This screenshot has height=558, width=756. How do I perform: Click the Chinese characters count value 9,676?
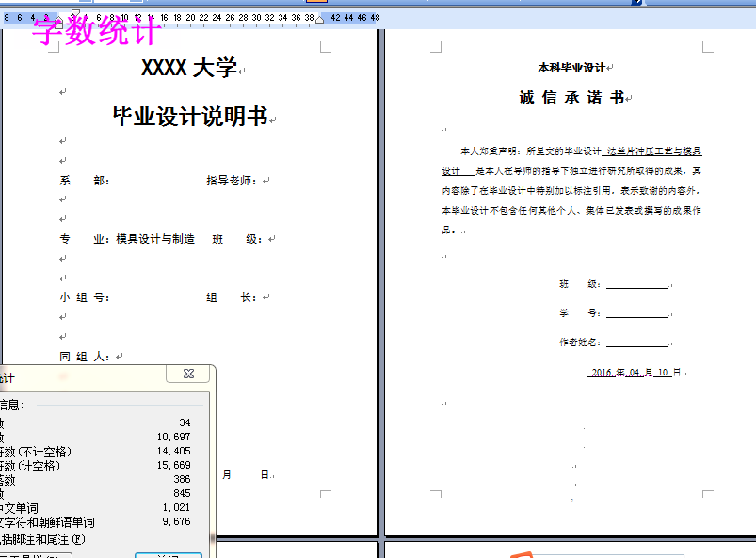coord(176,521)
